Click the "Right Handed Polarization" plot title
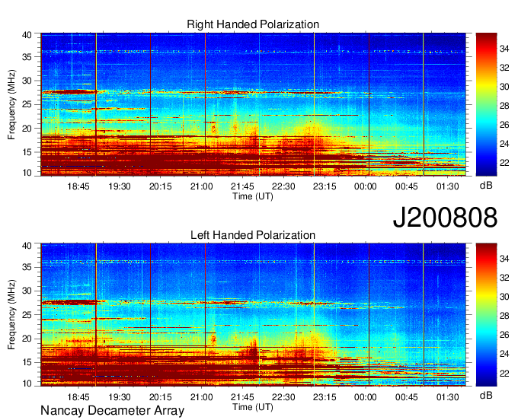 pyautogui.click(x=253, y=24)
